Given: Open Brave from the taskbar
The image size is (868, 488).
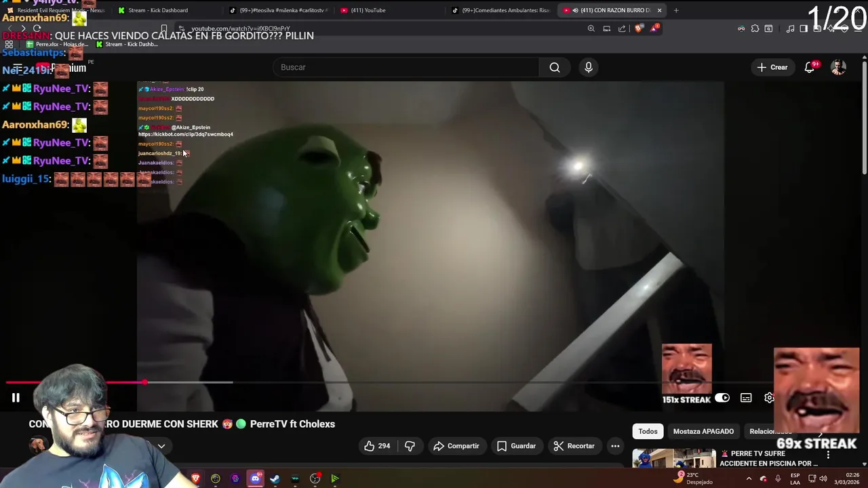Looking at the screenshot, I should pyautogui.click(x=196, y=479).
